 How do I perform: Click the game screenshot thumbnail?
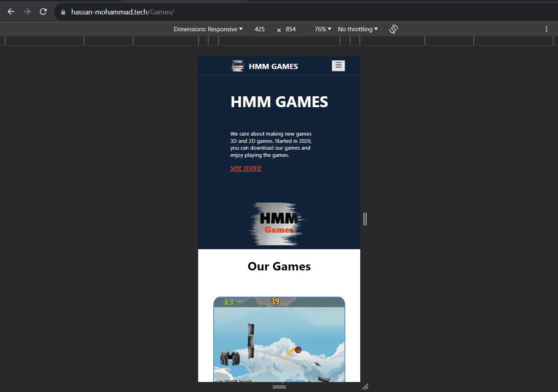(279, 339)
